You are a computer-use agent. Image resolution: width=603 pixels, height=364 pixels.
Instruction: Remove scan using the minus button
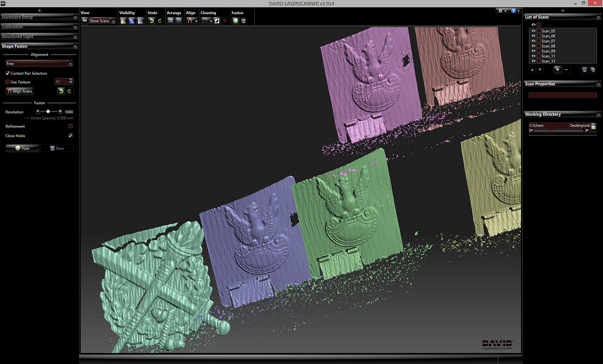click(566, 69)
